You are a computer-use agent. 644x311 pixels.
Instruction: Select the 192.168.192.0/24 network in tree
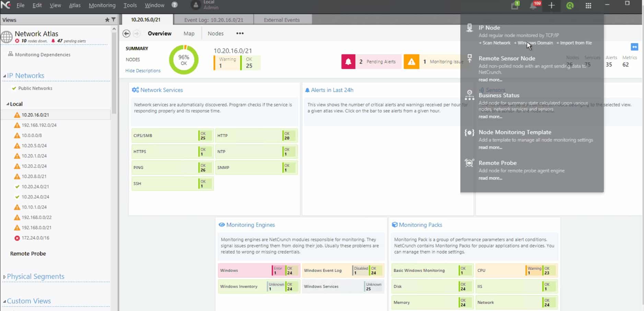pos(39,125)
